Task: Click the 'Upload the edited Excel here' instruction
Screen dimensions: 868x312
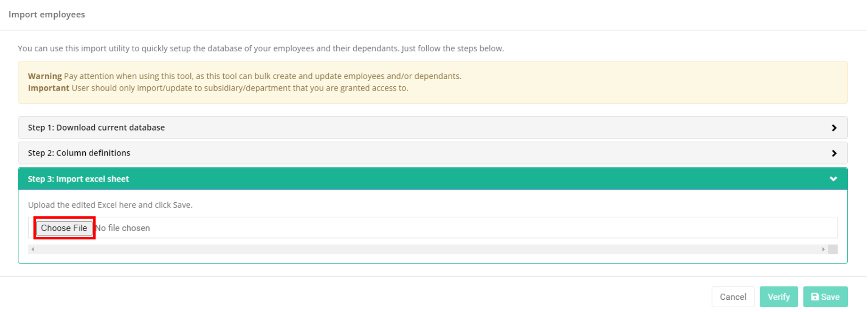Action: (x=110, y=205)
